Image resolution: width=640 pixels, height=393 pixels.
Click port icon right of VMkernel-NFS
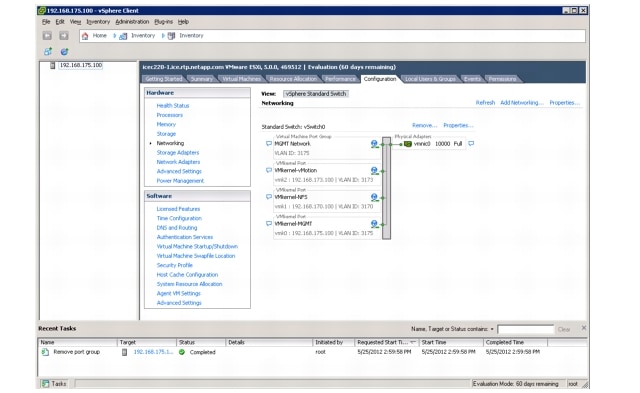pos(374,197)
